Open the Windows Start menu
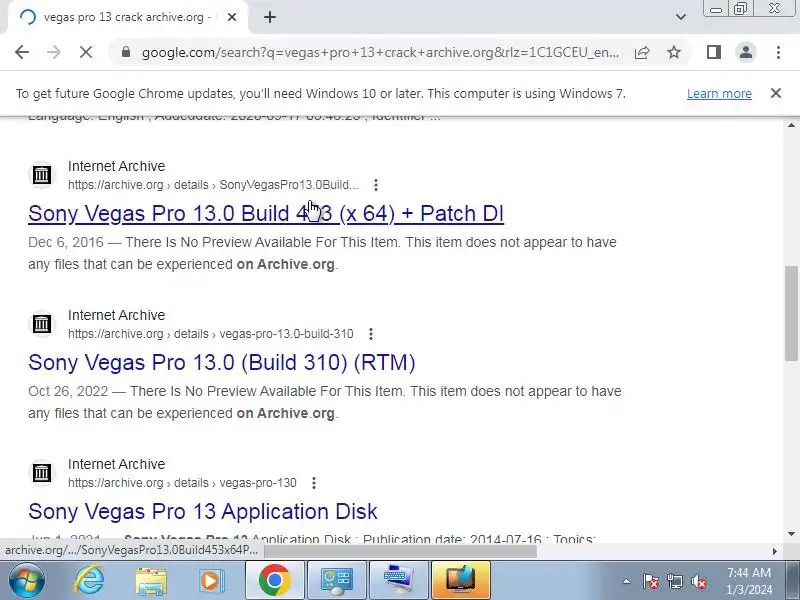The height and width of the screenshot is (600, 800). click(26, 581)
